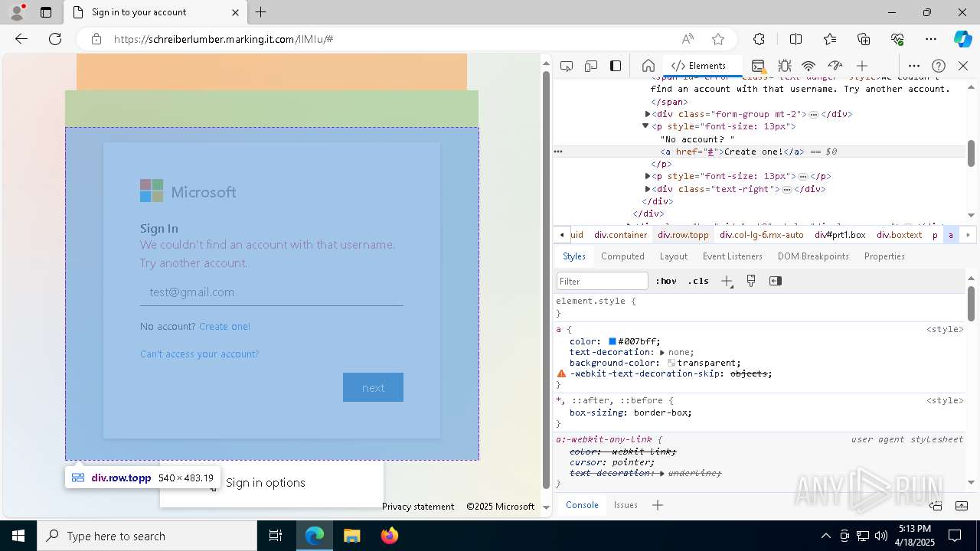980x551 pixels.
Task: Activate the inspect element picker tool
Action: 567,66
